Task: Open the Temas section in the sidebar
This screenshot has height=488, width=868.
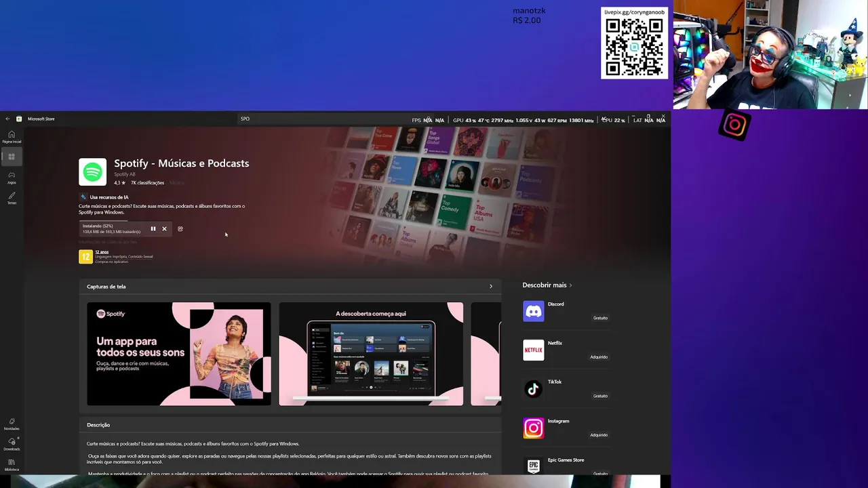Action: click(12, 198)
